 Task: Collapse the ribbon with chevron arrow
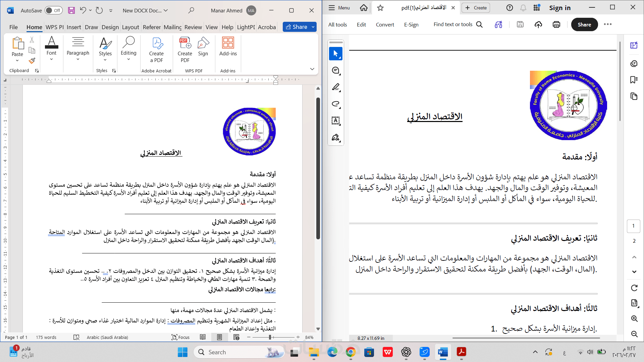coord(312,69)
